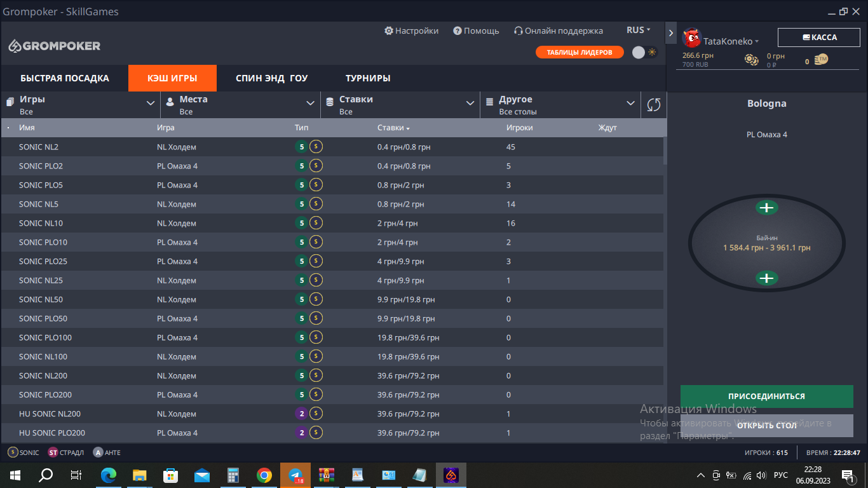The width and height of the screenshot is (868, 488).
Task: Open Помощь help link
Action: pos(476,30)
